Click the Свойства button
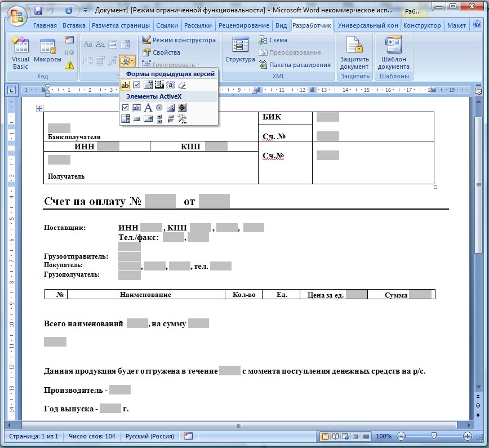489x448 pixels. tap(161, 52)
